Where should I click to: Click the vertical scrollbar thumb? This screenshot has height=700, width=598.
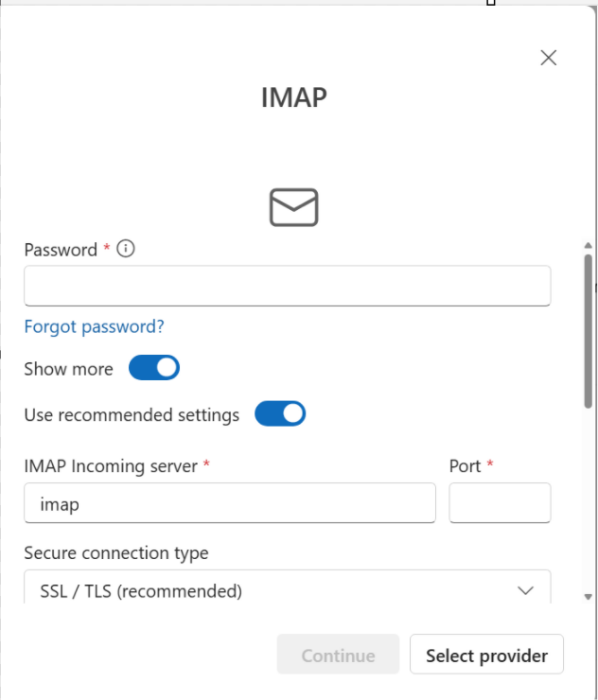(589, 330)
